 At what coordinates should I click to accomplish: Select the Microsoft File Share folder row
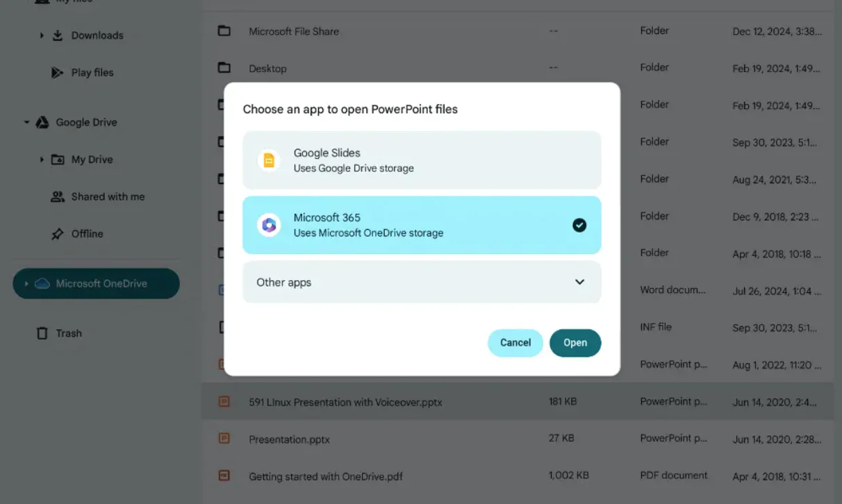tap(518, 31)
